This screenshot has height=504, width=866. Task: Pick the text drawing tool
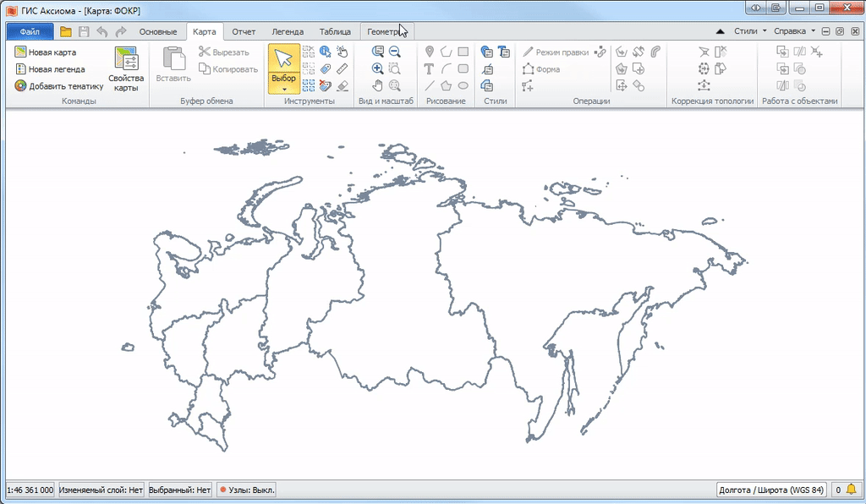point(430,68)
